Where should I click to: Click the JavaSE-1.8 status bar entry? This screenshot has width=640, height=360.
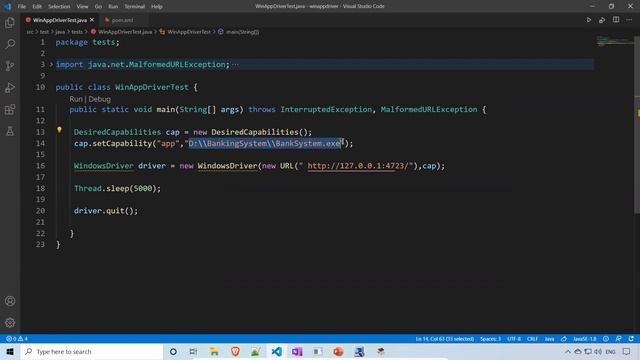pyautogui.click(x=584, y=339)
